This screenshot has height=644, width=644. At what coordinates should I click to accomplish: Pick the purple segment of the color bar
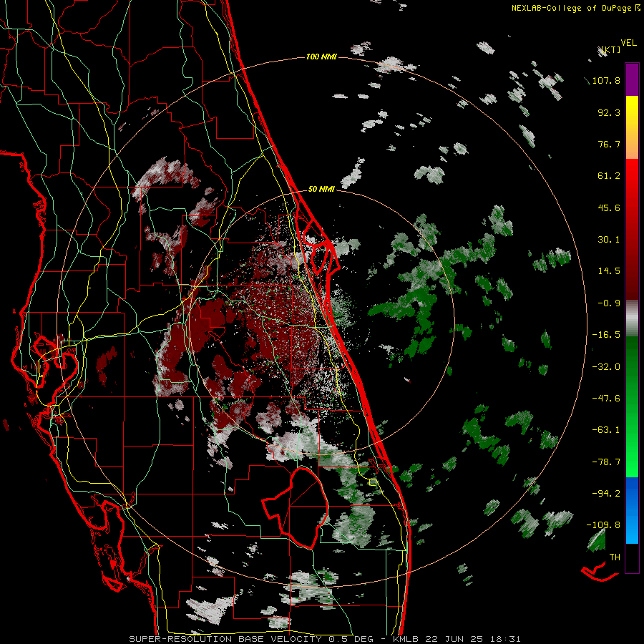[x=632, y=79]
